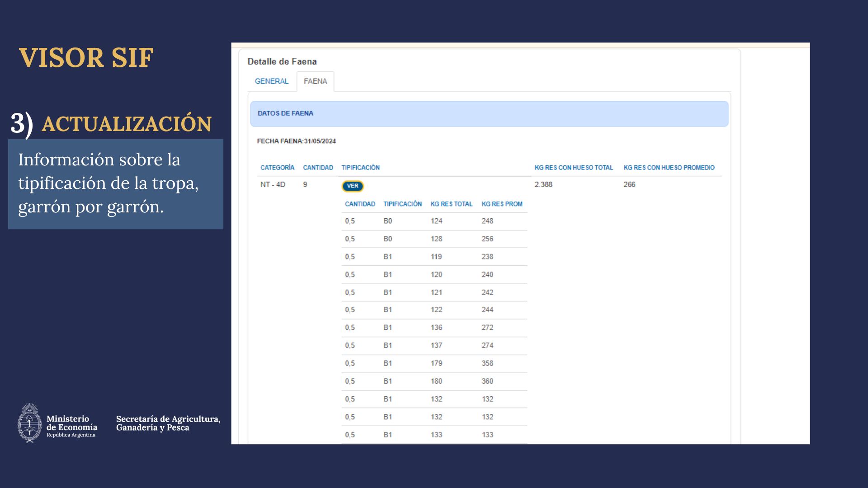
Task: Click the CANTIDAD column header in main table
Action: point(318,168)
